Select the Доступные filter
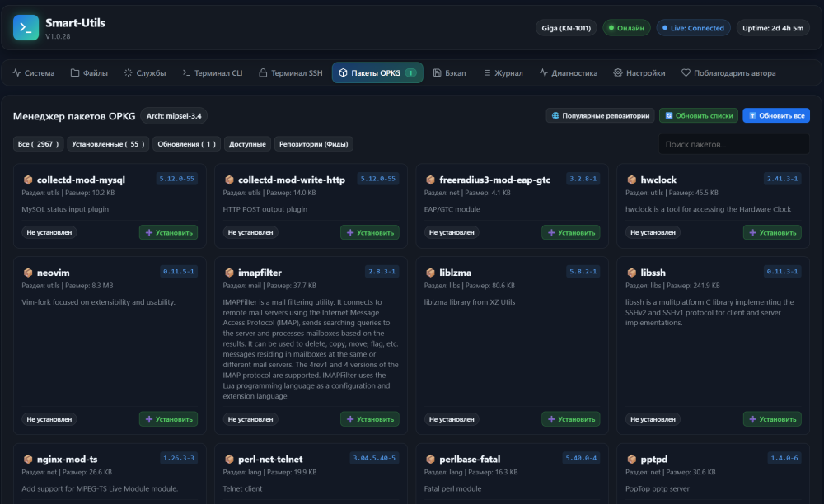The height and width of the screenshot is (504, 824). coord(247,144)
